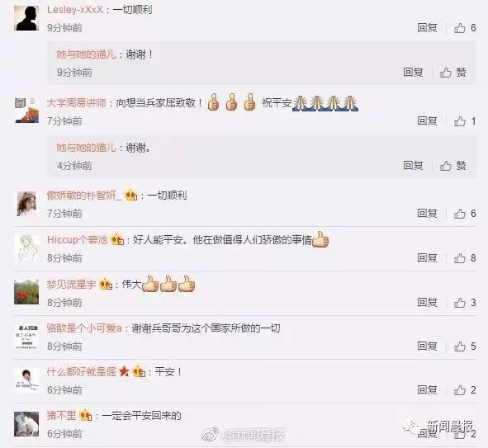The height and width of the screenshot is (448, 488).
Task: Click Lesley-xXxX's silhouette avatar
Action: pos(26,18)
